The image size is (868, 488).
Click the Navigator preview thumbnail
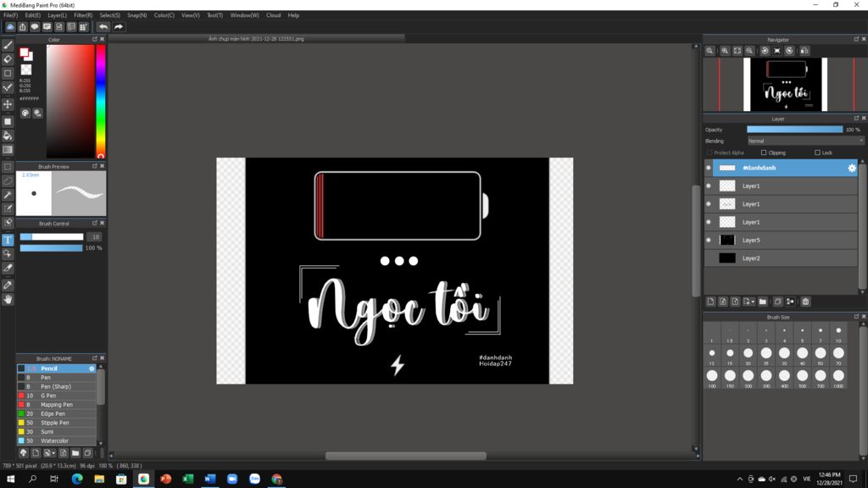785,85
